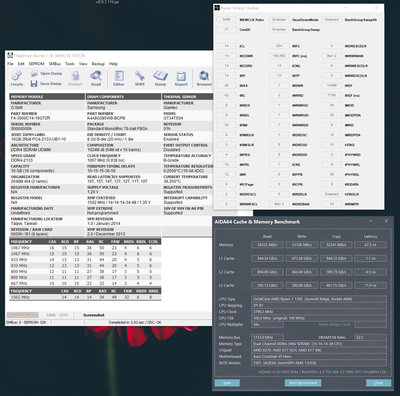
Task: Click the XMP wrench icon
Action: (x=140, y=76)
